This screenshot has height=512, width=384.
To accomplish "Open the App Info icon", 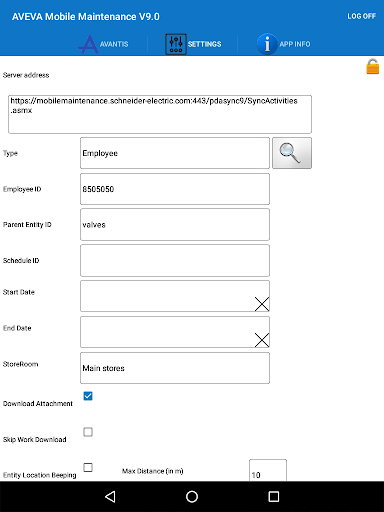I will [x=267, y=44].
